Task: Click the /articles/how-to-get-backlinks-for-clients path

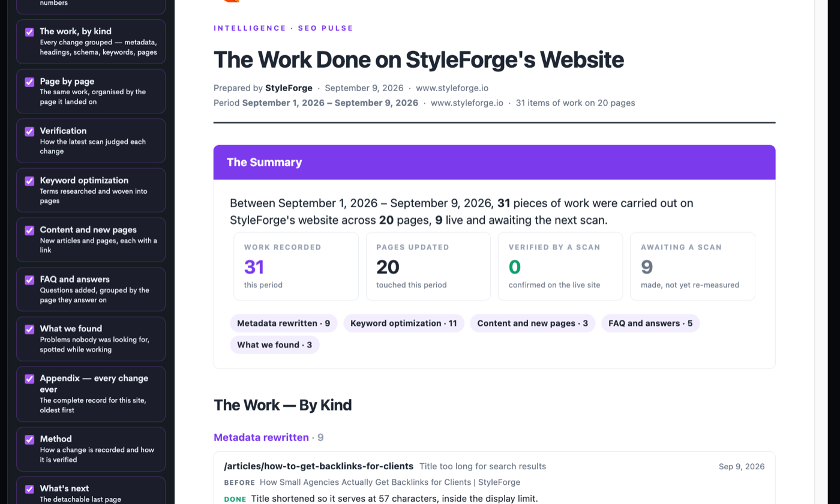Action: [319, 466]
